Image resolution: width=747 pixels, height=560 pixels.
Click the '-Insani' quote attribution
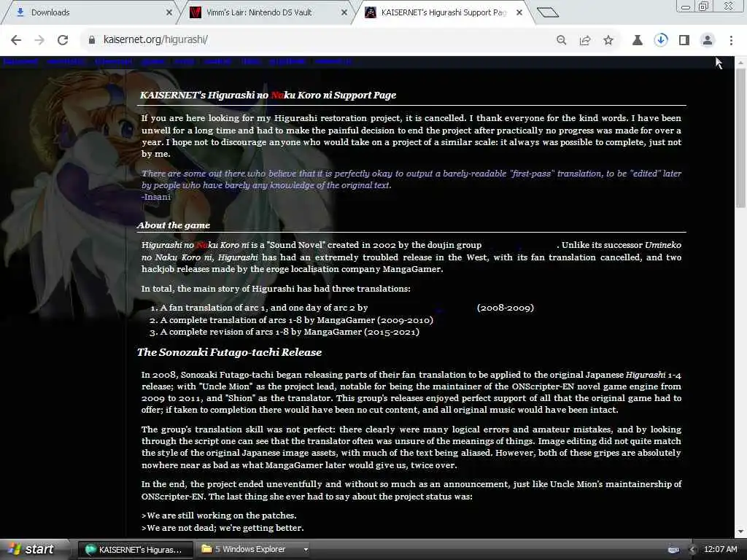point(156,197)
